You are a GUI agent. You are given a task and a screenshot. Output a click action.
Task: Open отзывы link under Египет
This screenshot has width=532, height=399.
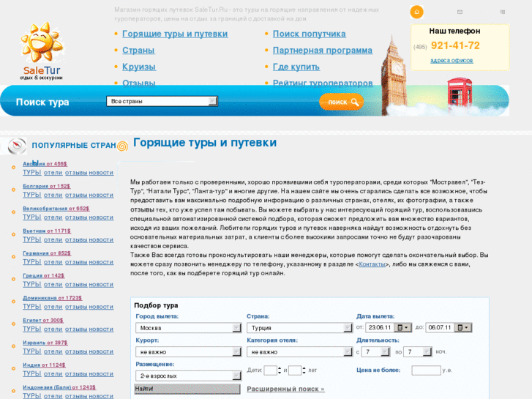pyautogui.click(x=76, y=329)
